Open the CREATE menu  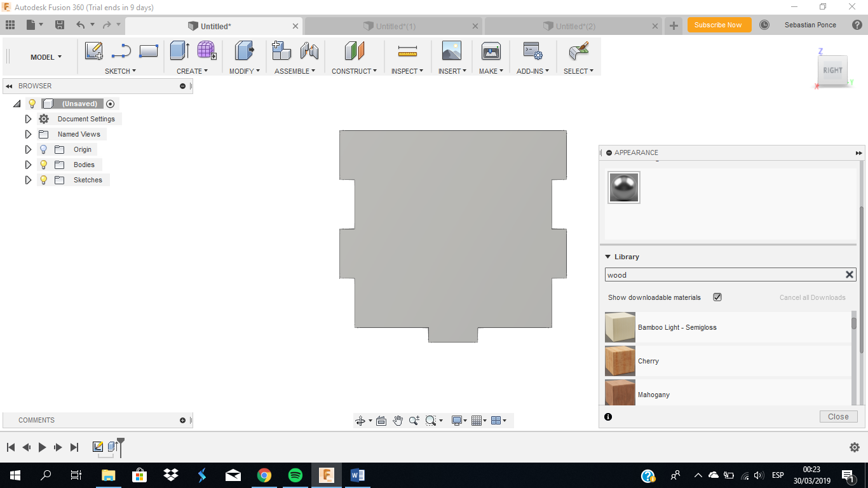(192, 71)
